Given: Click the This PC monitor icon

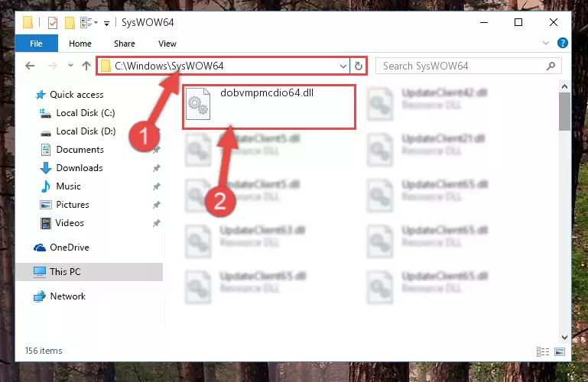Looking at the screenshot, I should (x=40, y=272).
